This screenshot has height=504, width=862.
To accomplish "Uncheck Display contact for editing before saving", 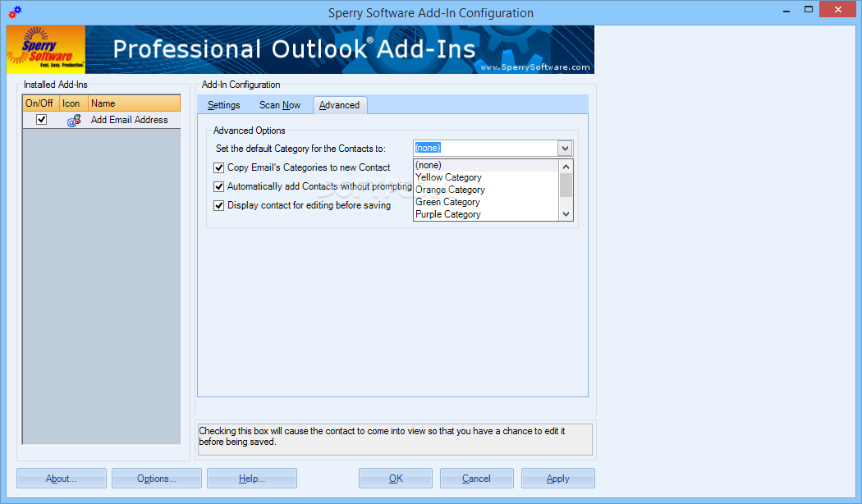I will click(219, 205).
